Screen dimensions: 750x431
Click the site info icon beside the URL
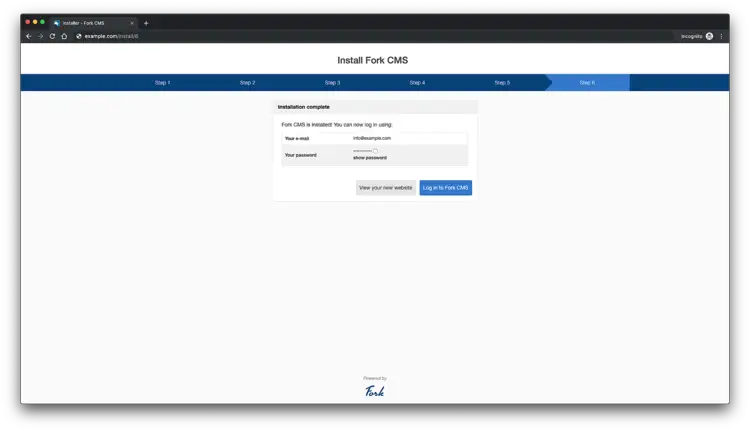[79, 36]
